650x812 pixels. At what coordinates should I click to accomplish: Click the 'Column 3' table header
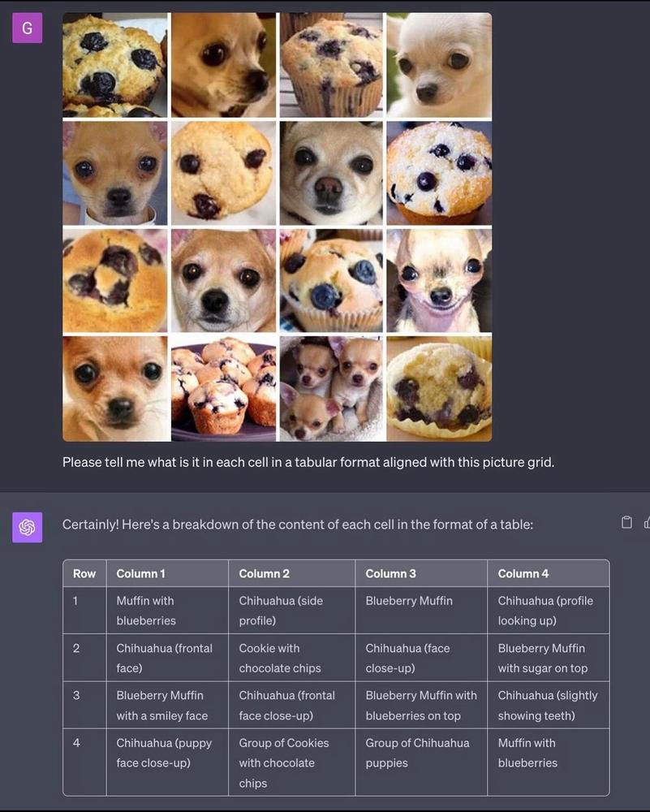click(421, 573)
